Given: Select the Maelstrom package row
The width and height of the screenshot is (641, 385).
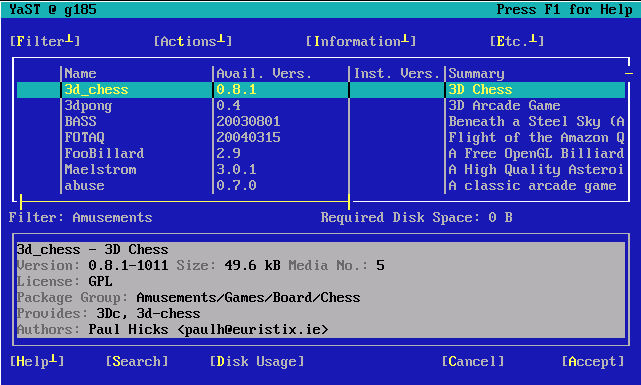Looking at the screenshot, I should click(x=321, y=169).
